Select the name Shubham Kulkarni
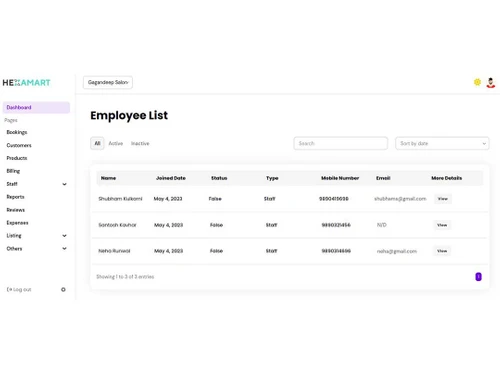This screenshot has width=500, height=375. (120, 199)
